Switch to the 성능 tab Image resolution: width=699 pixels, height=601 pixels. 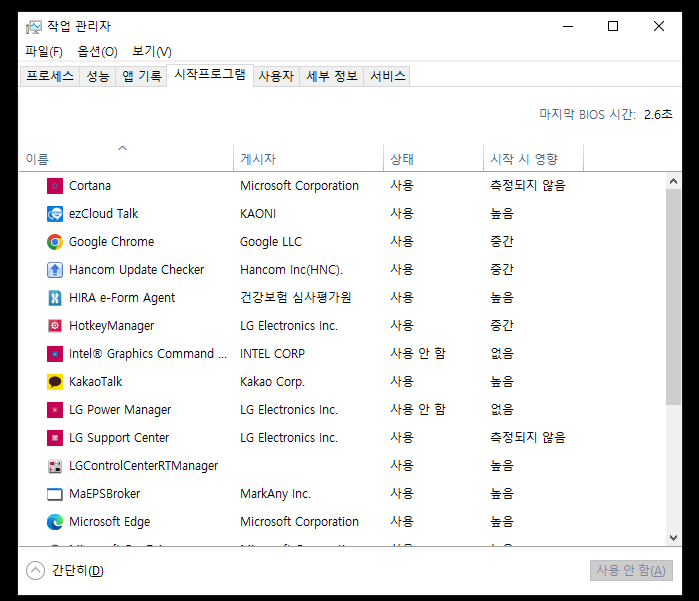click(98, 76)
